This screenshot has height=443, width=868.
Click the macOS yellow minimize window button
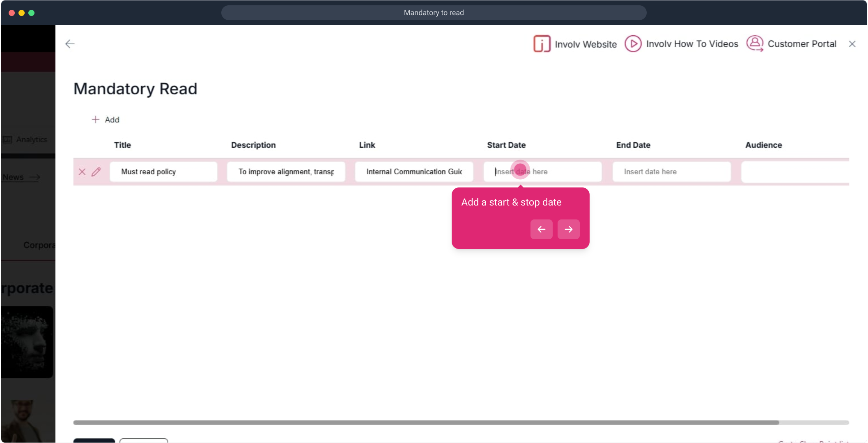click(21, 13)
